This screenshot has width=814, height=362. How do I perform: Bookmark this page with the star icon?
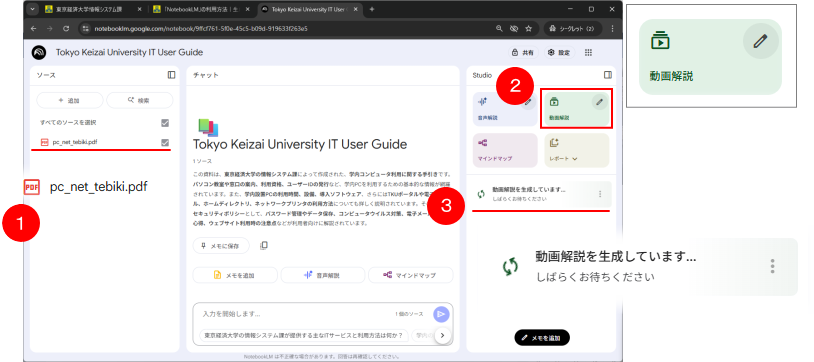coord(528,29)
